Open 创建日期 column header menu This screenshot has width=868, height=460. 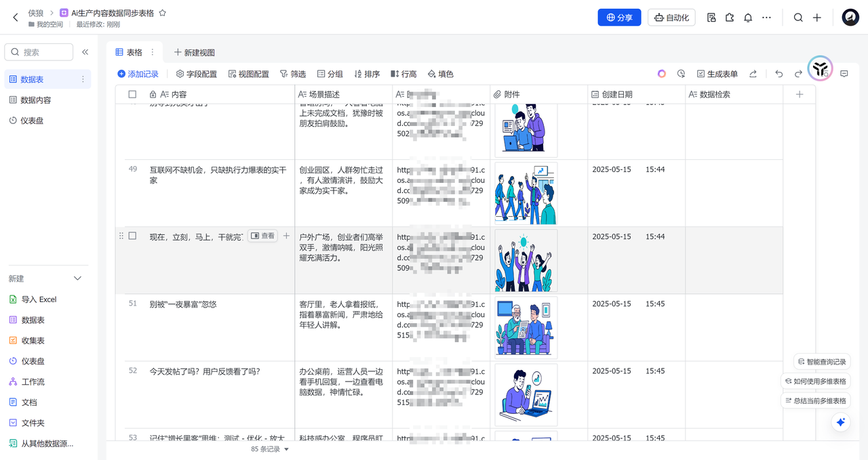coord(637,94)
